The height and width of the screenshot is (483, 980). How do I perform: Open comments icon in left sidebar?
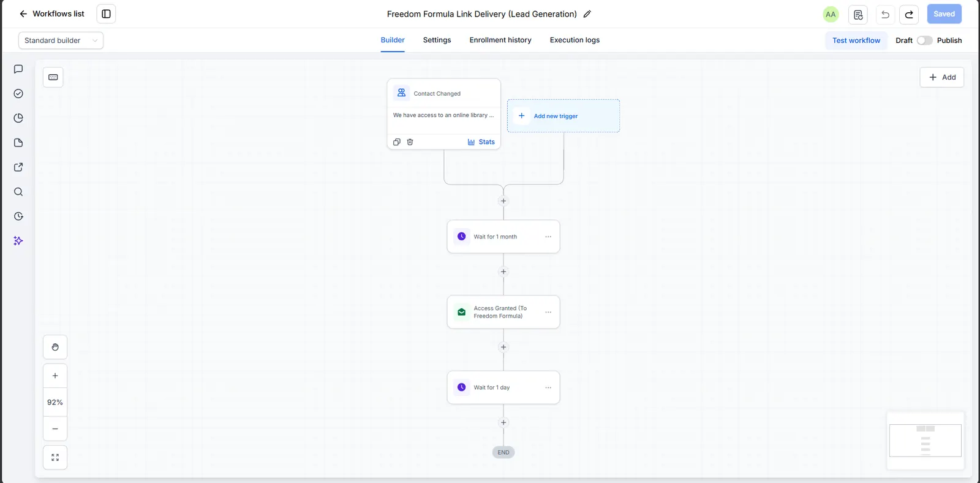[18, 69]
